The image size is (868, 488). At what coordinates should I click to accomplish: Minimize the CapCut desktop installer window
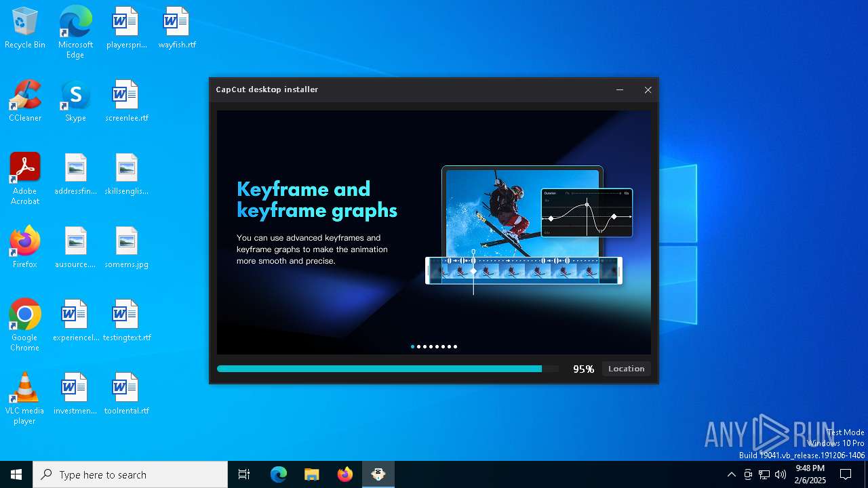(x=620, y=89)
